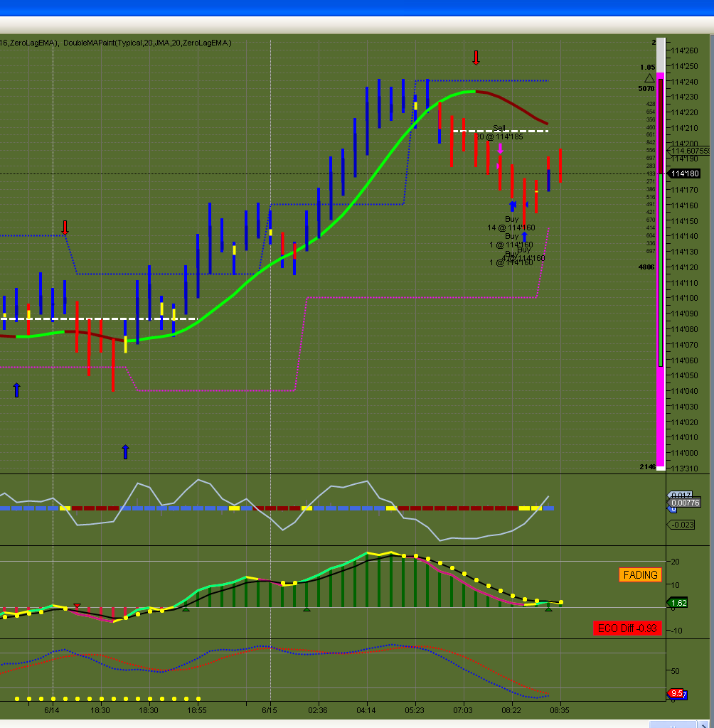Click the DoubleMAPaint indicator title text

147,43
